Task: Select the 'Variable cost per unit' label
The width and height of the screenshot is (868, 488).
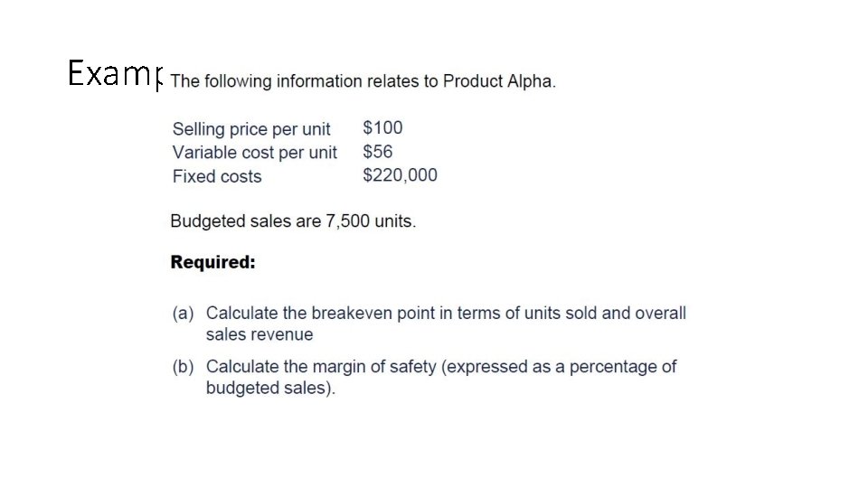Action: pyautogui.click(x=255, y=153)
